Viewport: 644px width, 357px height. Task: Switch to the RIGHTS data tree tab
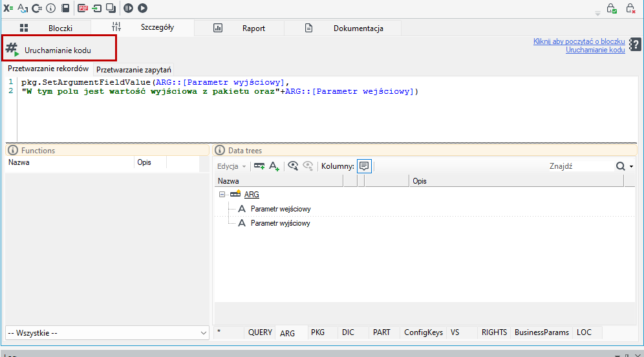click(x=494, y=332)
